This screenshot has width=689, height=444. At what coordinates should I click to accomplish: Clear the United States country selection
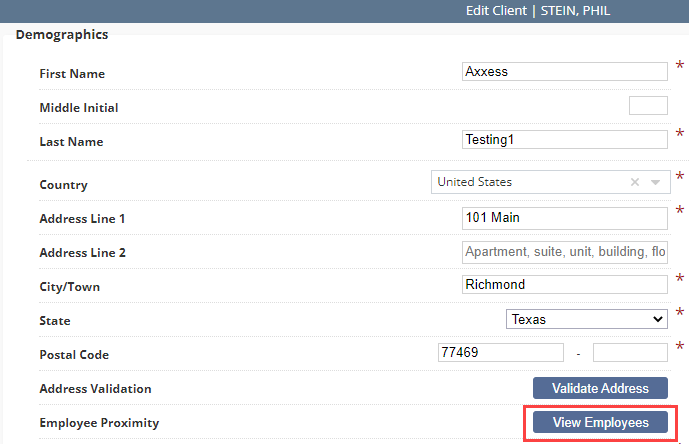tap(635, 182)
